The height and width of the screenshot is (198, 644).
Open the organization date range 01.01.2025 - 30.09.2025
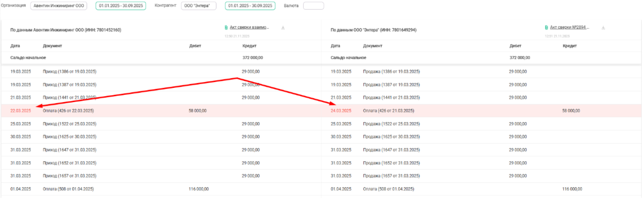pos(121,6)
